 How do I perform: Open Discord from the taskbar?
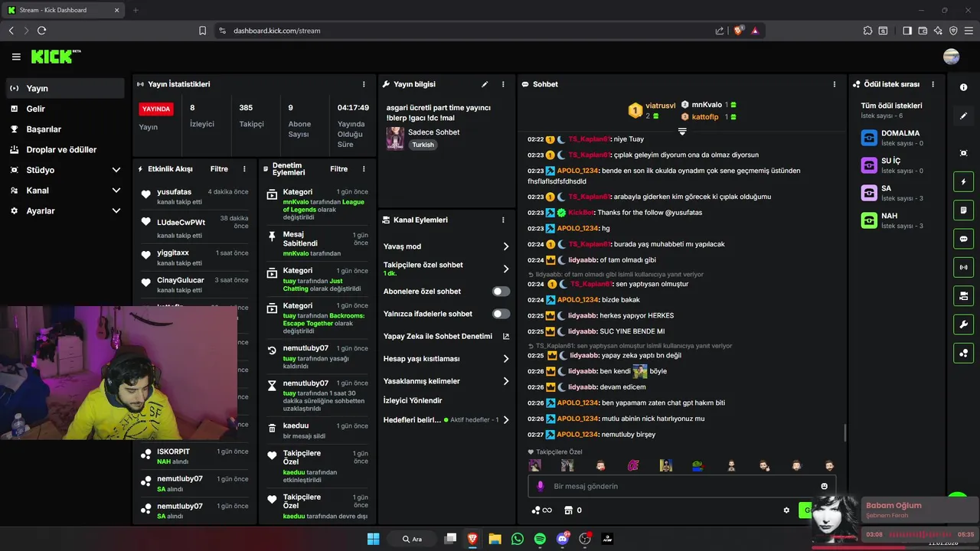(x=563, y=539)
